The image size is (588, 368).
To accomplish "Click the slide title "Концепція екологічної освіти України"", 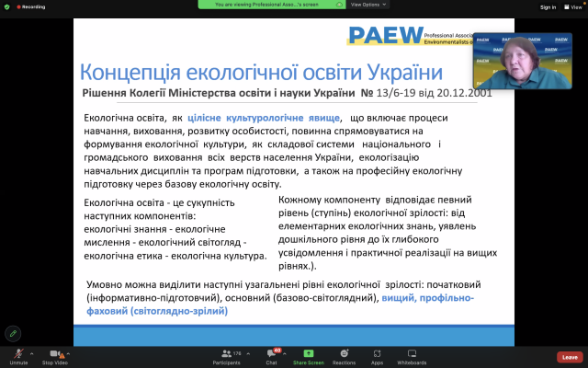I will [x=261, y=72].
